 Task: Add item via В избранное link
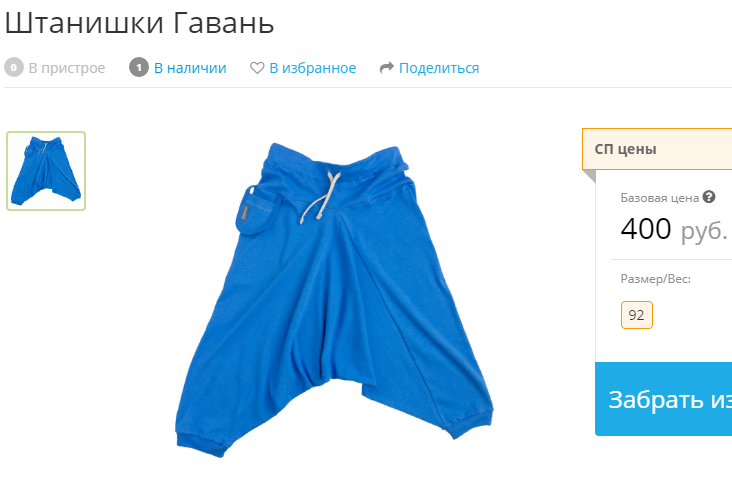[x=313, y=68]
